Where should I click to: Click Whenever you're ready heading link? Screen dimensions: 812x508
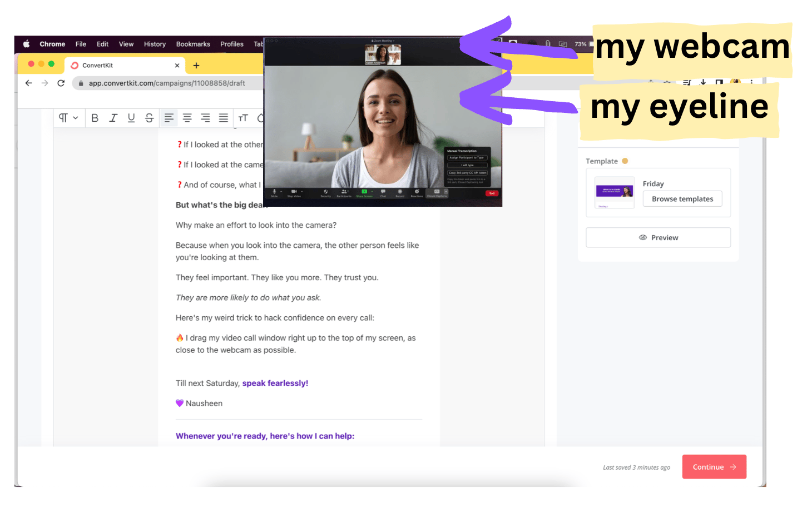(265, 436)
